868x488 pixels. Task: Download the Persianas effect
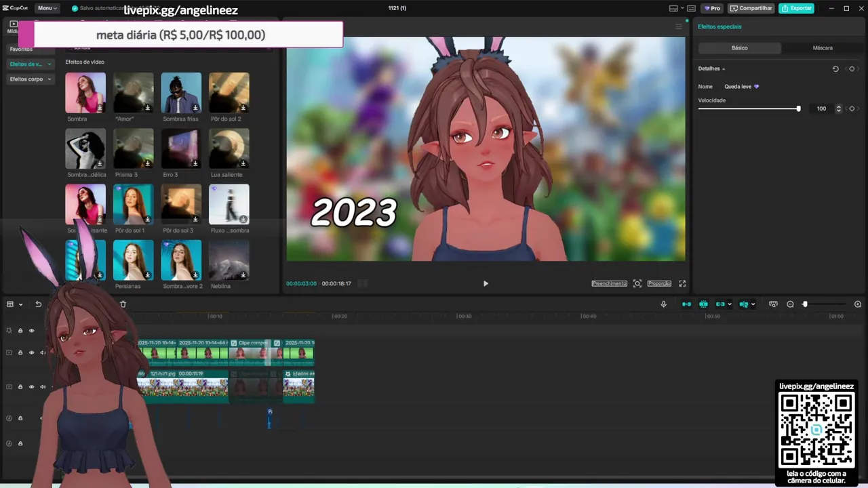(147, 274)
